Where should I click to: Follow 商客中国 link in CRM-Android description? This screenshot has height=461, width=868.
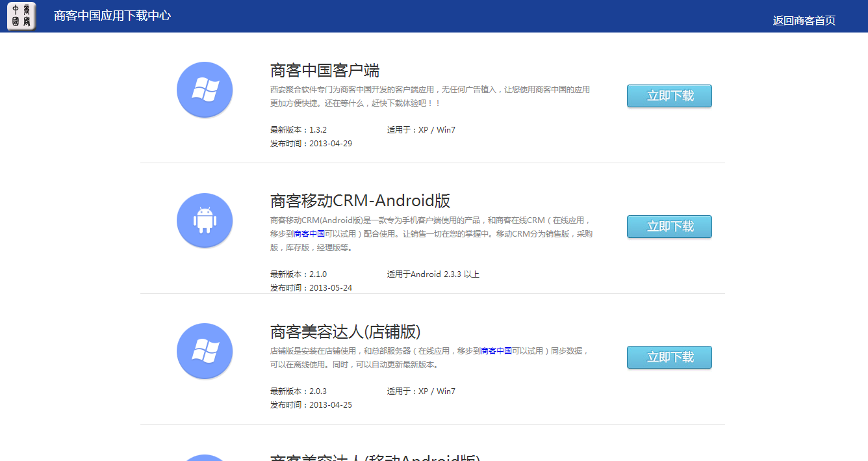309,234
